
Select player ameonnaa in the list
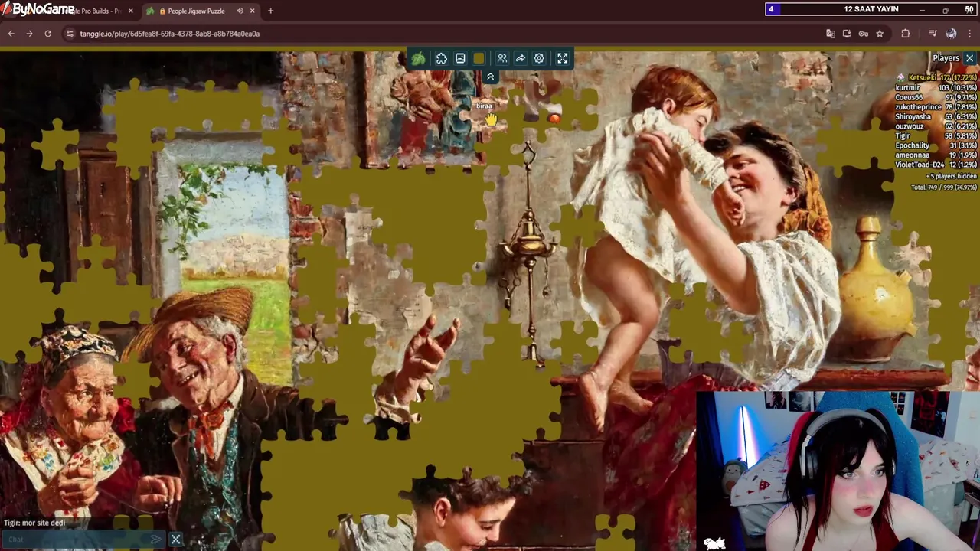click(x=936, y=155)
